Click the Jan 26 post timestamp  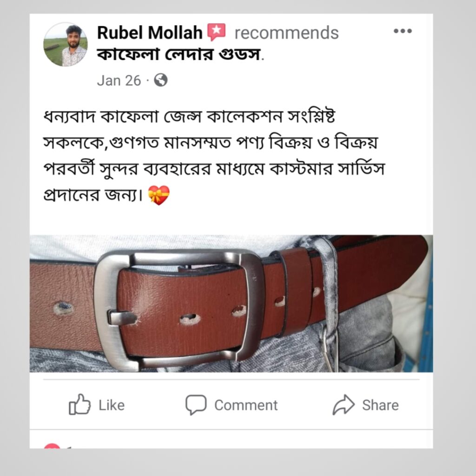[x=119, y=81]
